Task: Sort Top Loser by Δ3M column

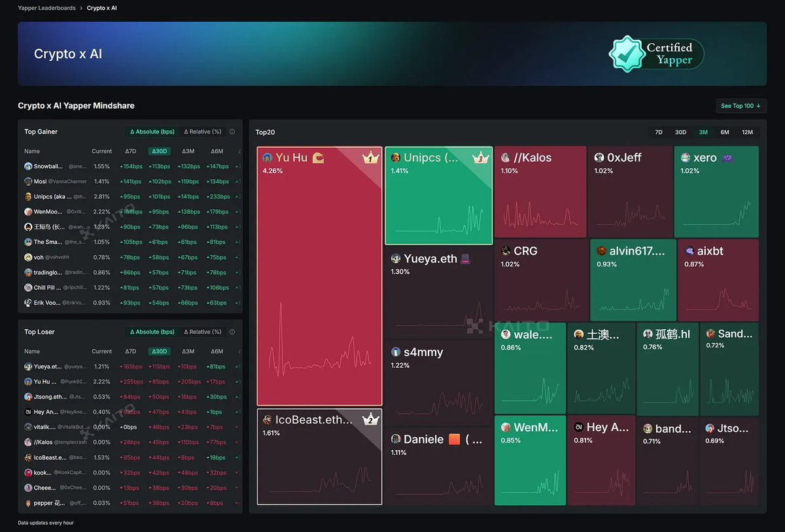Action: (188, 351)
